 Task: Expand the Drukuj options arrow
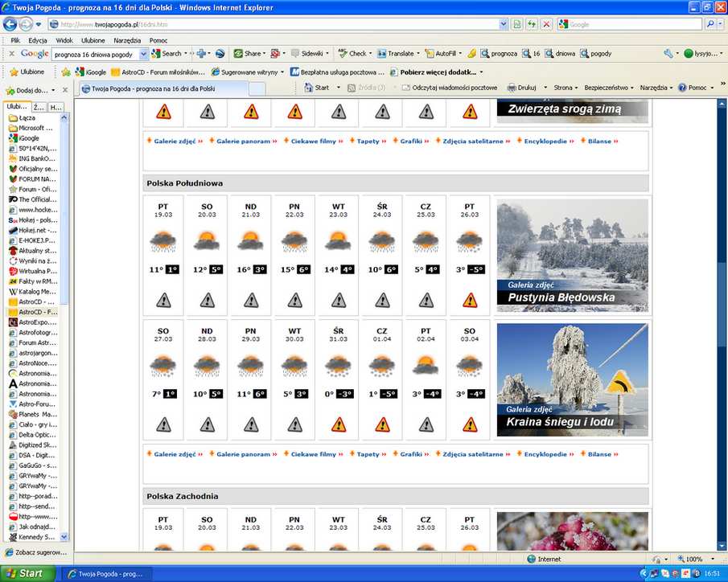[545, 88]
